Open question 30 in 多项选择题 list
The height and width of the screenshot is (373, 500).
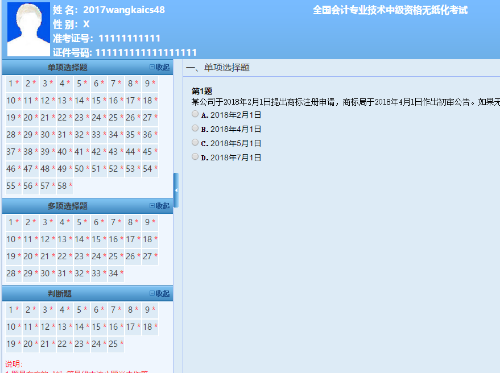click(x=48, y=273)
